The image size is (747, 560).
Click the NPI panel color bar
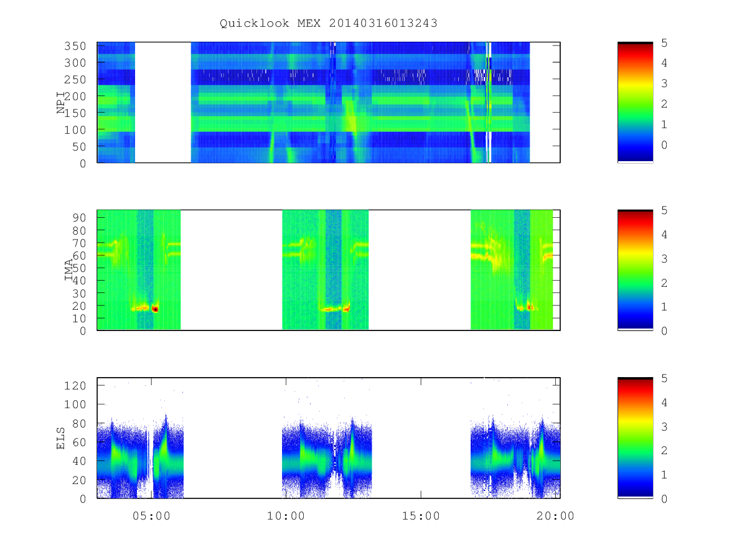[635, 103]
